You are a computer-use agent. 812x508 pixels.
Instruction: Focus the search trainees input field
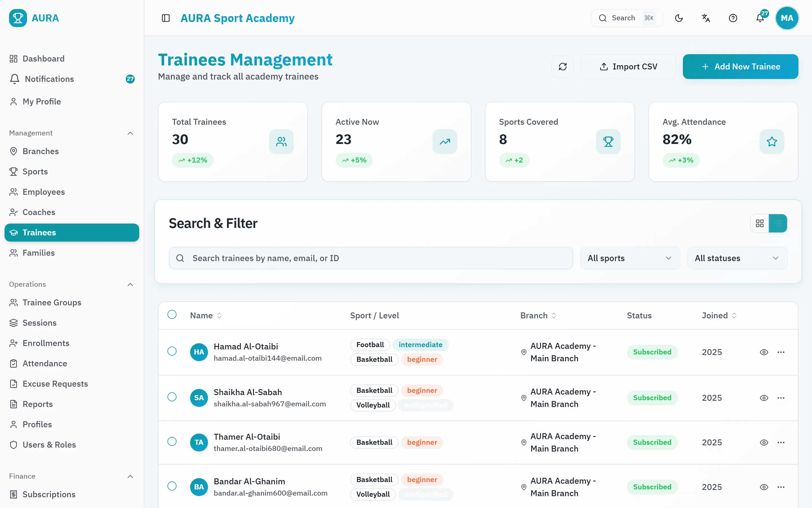click(371, 258)
